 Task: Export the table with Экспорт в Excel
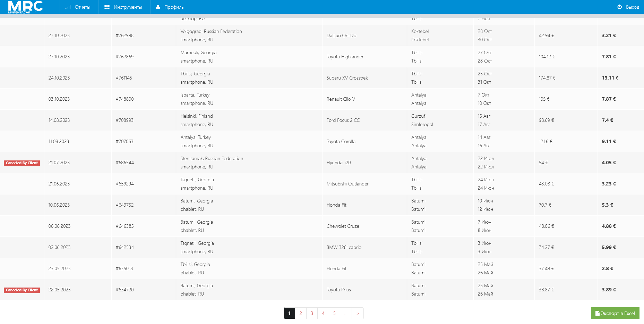615,313
